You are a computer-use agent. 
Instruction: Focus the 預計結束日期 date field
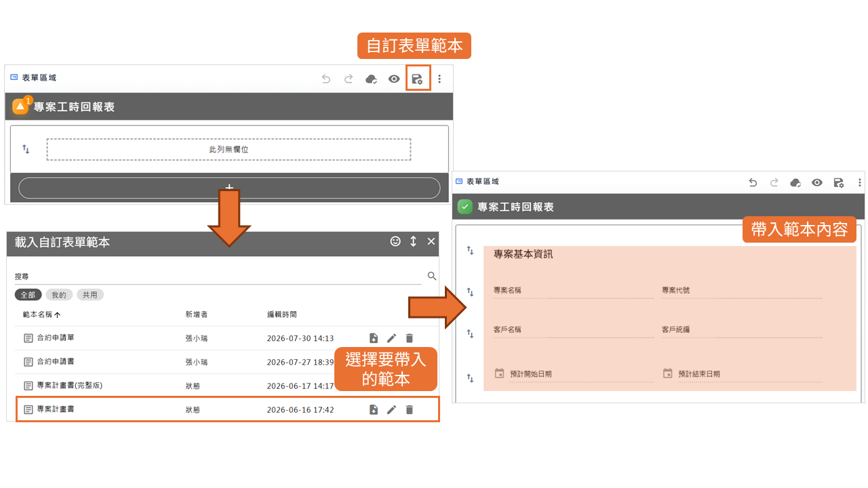click(x=750, y=373)
